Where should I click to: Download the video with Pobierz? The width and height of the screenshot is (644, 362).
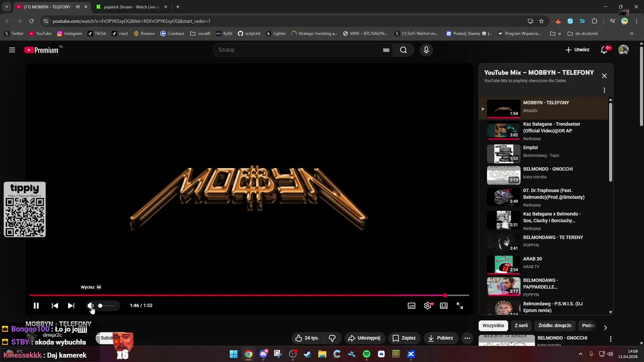coord(440,338)
